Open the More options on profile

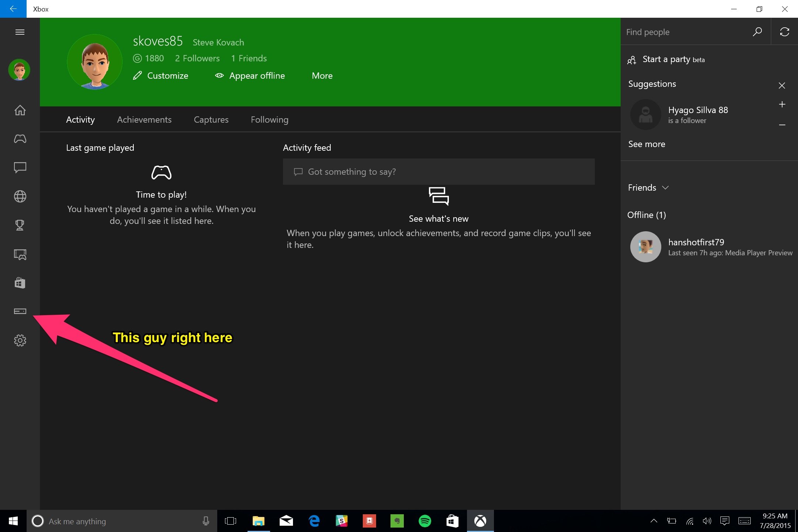[322, 76]
